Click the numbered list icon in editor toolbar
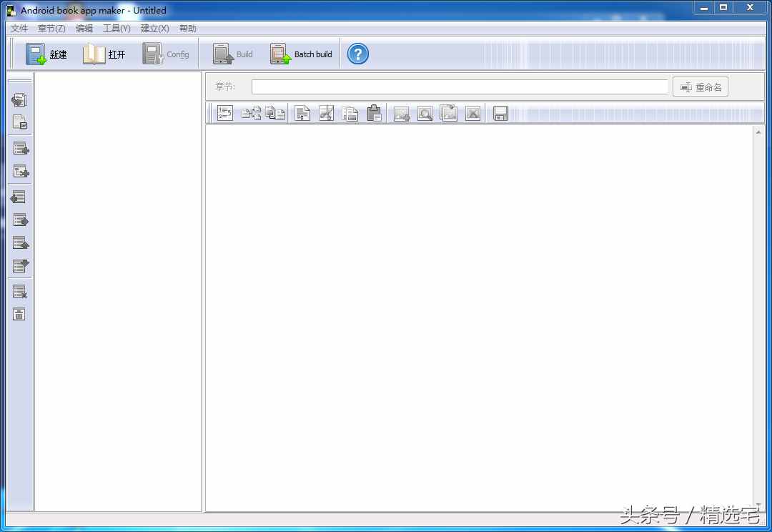 click(225, 113)
